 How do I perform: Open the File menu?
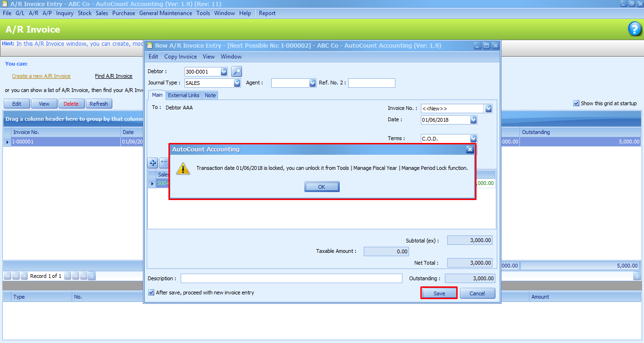click(7, 13)
